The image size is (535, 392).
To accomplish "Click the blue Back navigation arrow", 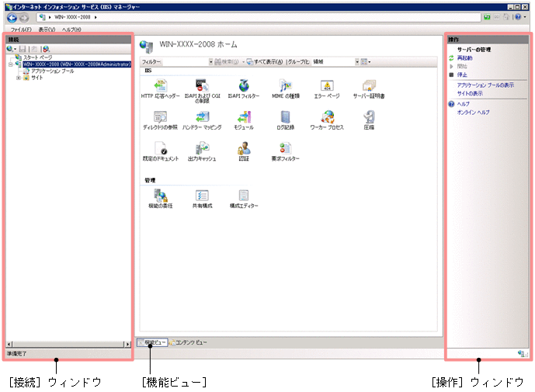I will 12,18.
